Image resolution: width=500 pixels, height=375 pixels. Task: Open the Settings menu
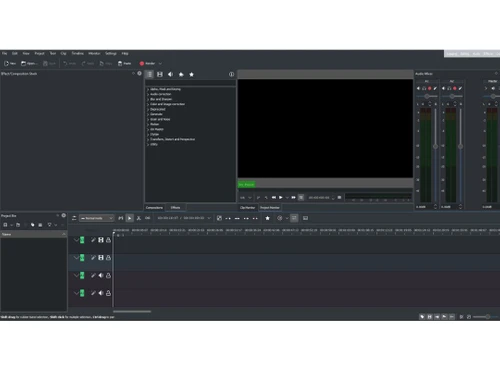point(111,53)
